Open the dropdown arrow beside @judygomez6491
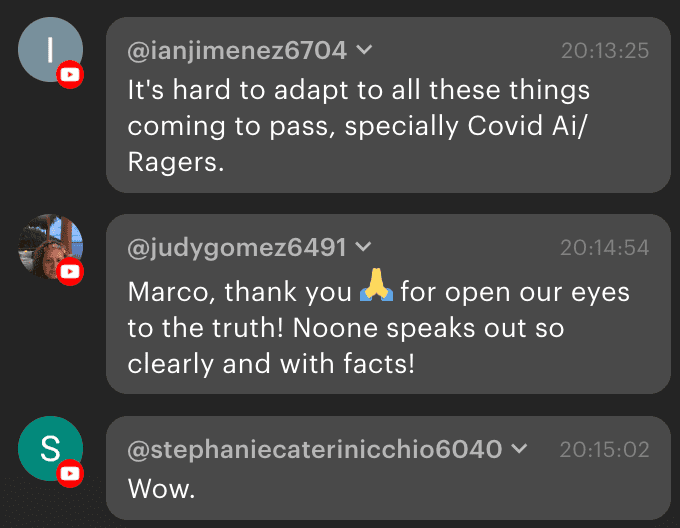680x528 pixels. pyautogui.click(x=363, y=246)
